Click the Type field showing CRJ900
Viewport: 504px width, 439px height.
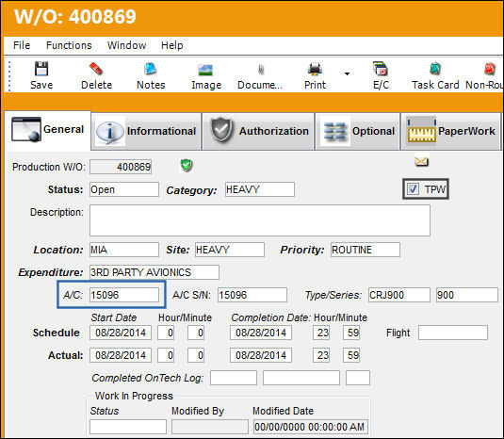399,295
